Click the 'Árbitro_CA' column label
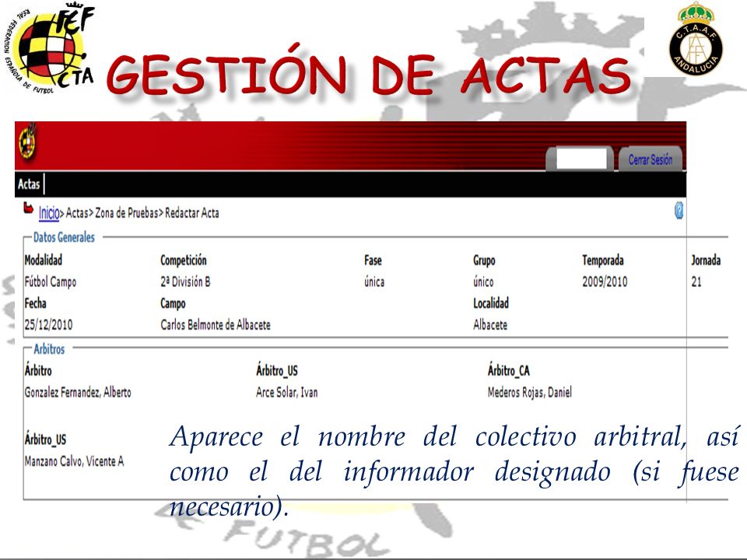Viewport: 747px width, 560px height. pos(509,370)
